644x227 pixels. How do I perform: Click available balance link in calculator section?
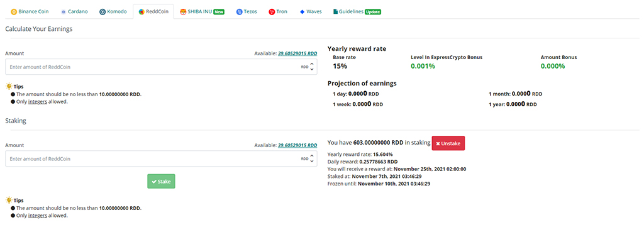coord(297,53)
